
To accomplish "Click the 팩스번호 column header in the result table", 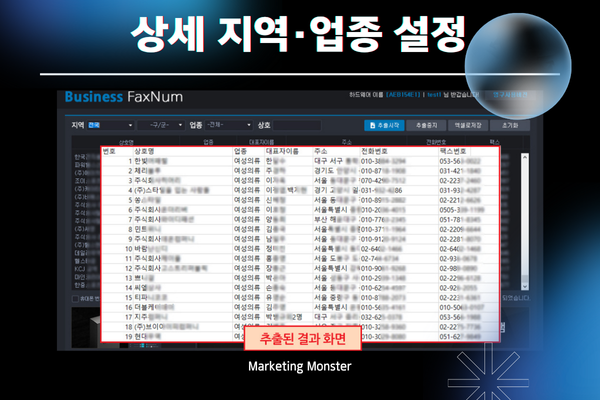I will tap(453, 152).
